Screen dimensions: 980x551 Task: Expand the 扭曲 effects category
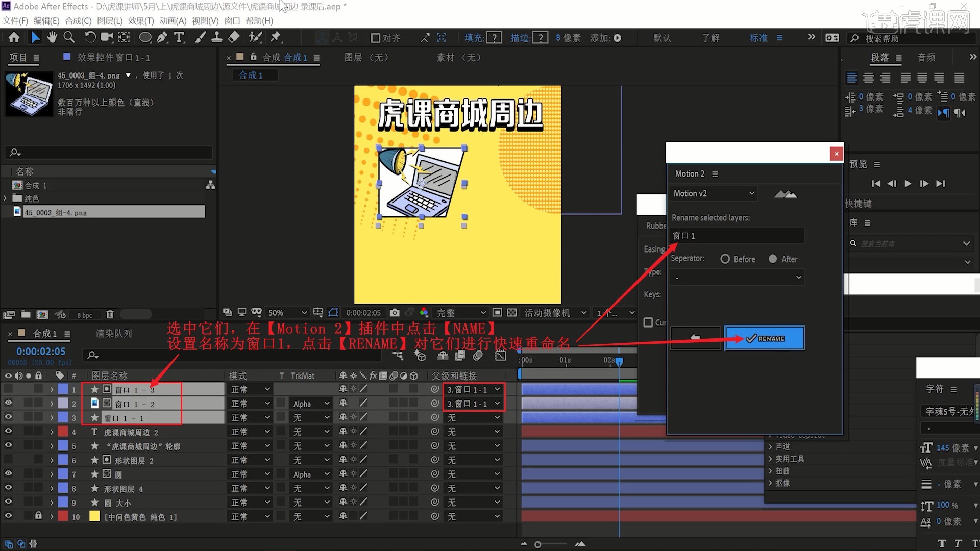pos(770,471)
